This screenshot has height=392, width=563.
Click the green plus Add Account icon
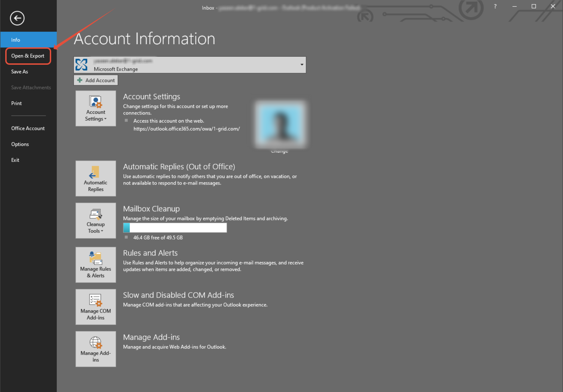tap(80, 80)
